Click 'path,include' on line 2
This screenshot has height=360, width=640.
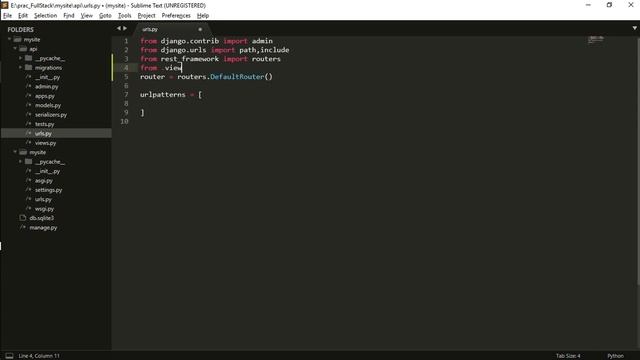coord(264,50)
